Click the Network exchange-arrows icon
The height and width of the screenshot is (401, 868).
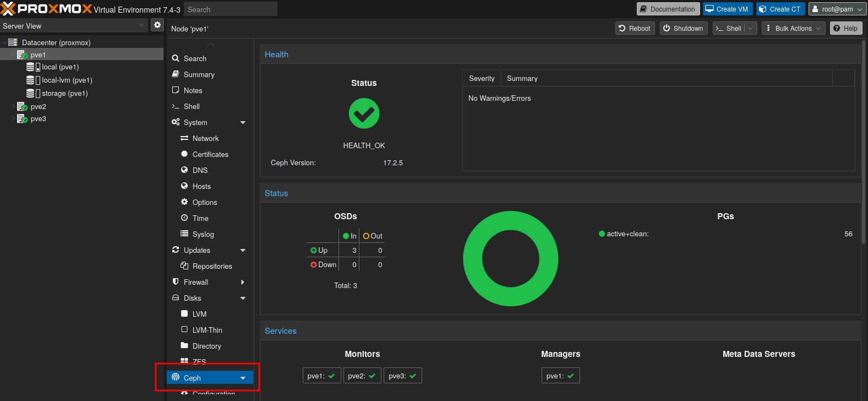tap(184, 138)
